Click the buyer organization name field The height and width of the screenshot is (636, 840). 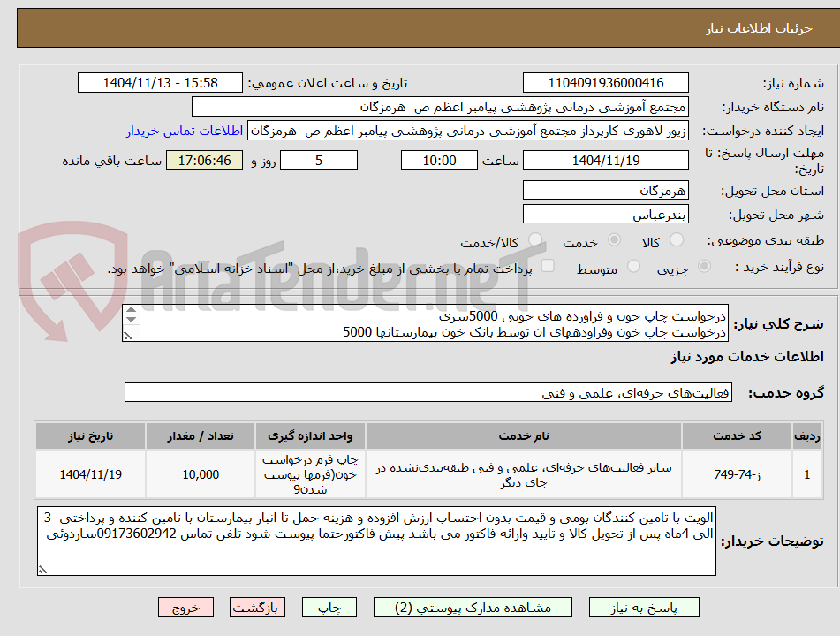(x=440, y=107)
